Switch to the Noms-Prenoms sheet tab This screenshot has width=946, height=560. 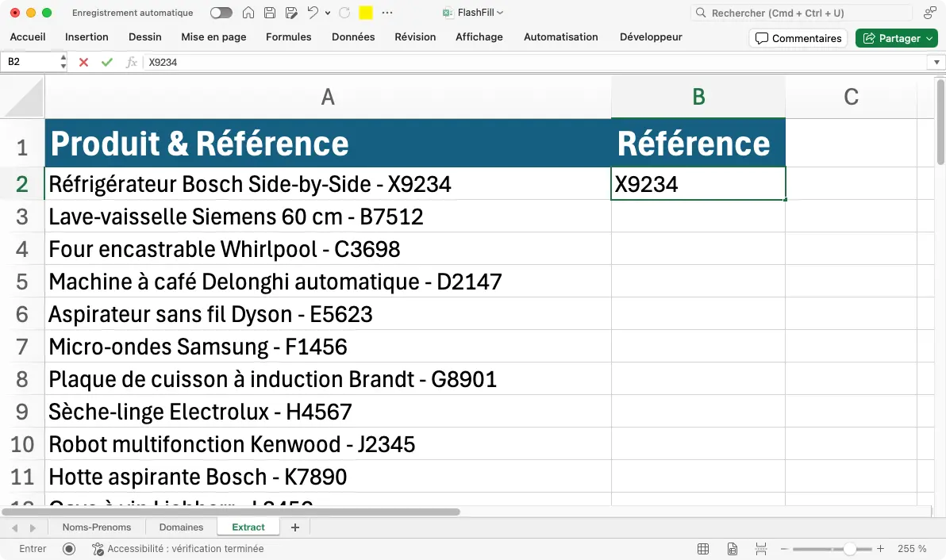pyautogui.click(x=97, y=527)
